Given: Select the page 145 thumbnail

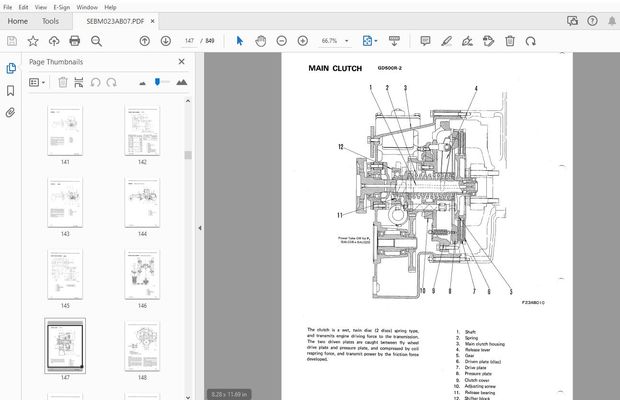Looking at the screenshot, I should pyautogui.click(x=65, y=274).
